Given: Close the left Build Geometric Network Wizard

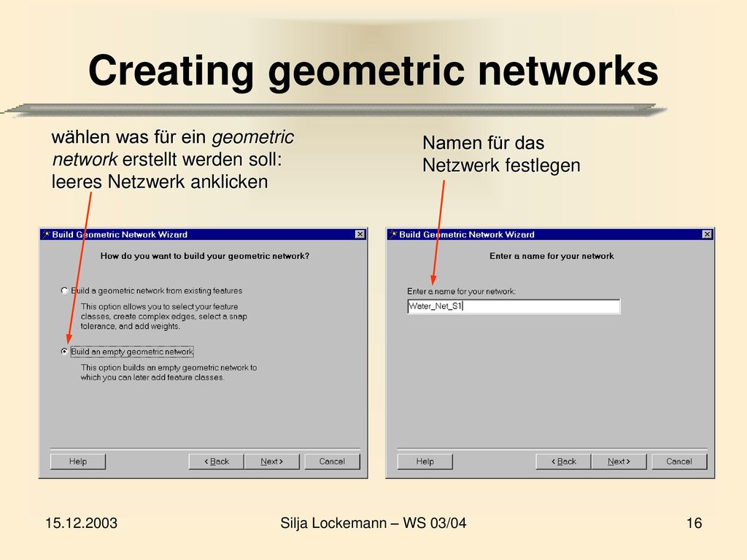Looking at the screenshot, I should coord(360,234).
